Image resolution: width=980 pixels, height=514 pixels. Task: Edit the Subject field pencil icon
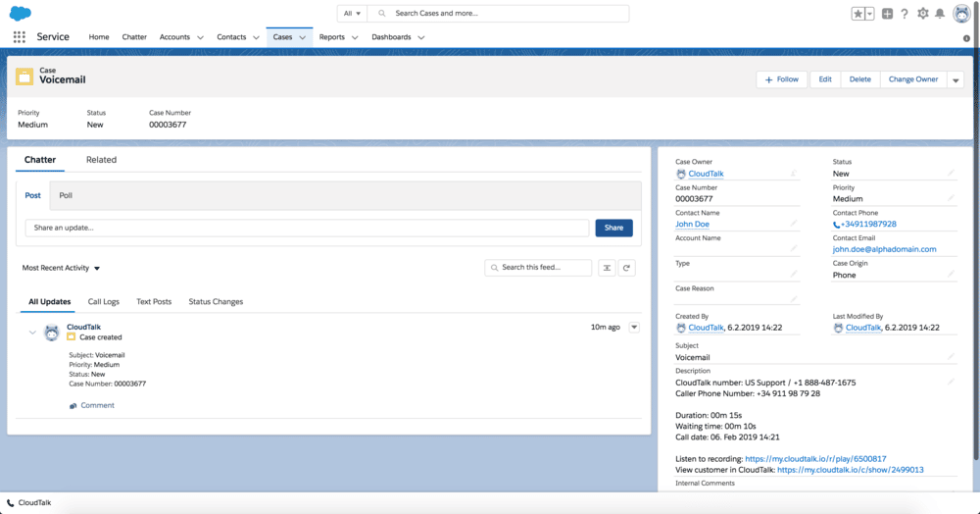click(951, 356)
